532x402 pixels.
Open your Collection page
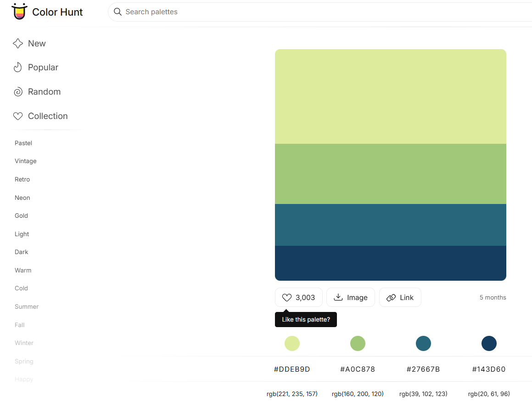pyautogui.click(x=48, y=116)
